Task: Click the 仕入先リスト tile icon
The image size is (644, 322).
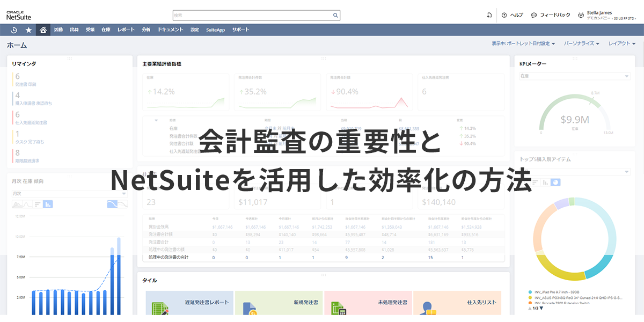Action: coord(428,309)
